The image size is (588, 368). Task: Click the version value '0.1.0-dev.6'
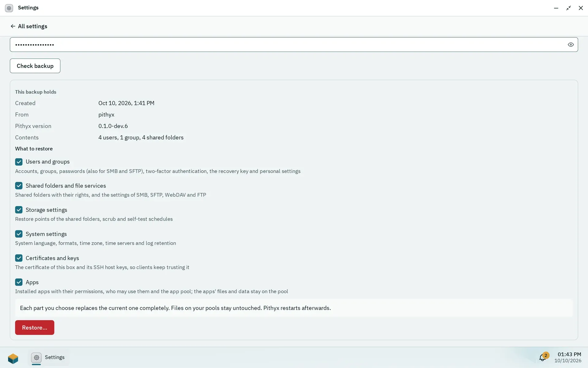coord(113,126)
